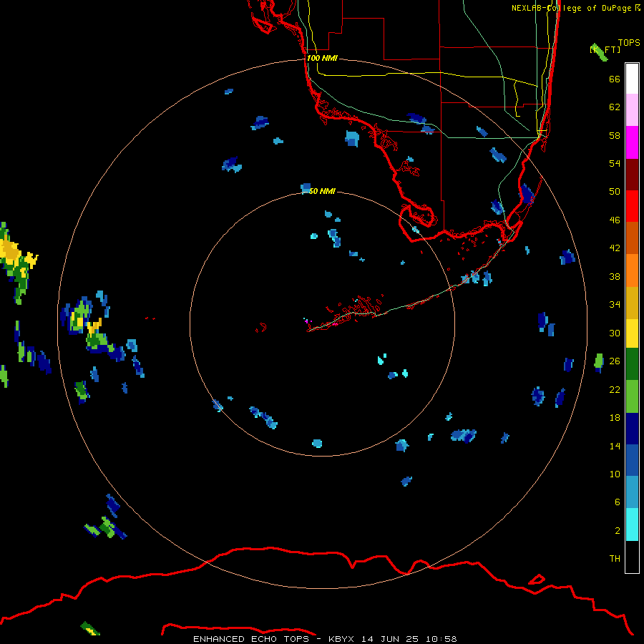Select the light blue legend swatch
644x644 pixels.
coord(632,492)
